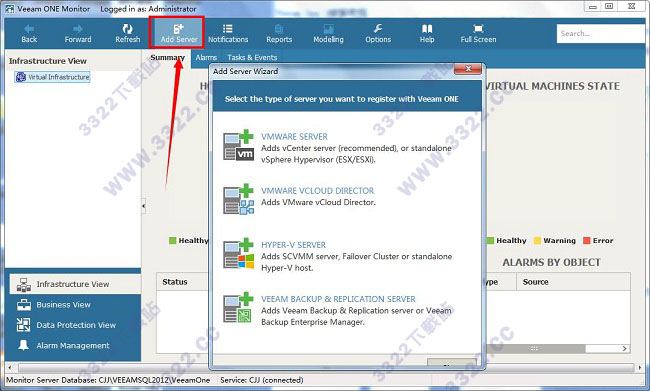Viewport: 650px width, 391px height.
Task: Open Reports from the toolbar
Action: (x=279, y=33)
